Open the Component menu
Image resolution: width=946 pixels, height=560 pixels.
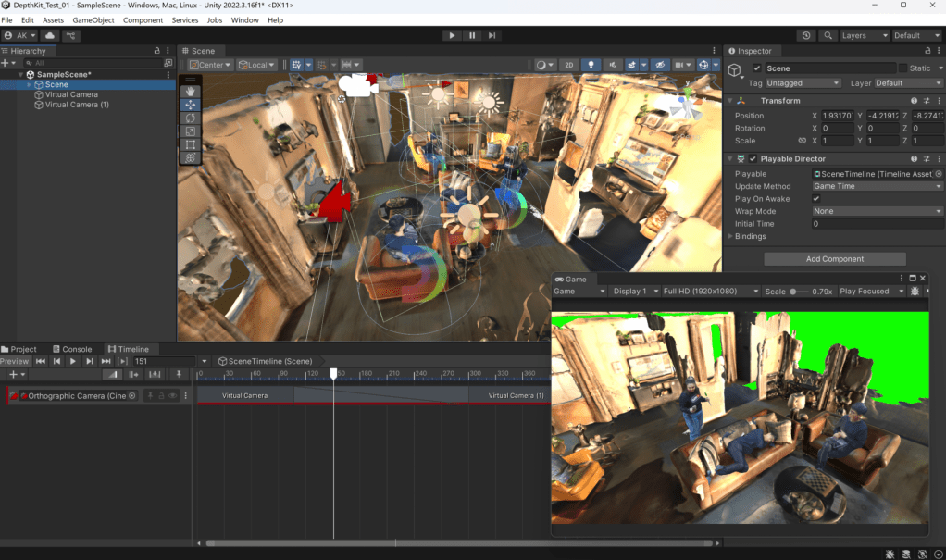coord(143,19)
